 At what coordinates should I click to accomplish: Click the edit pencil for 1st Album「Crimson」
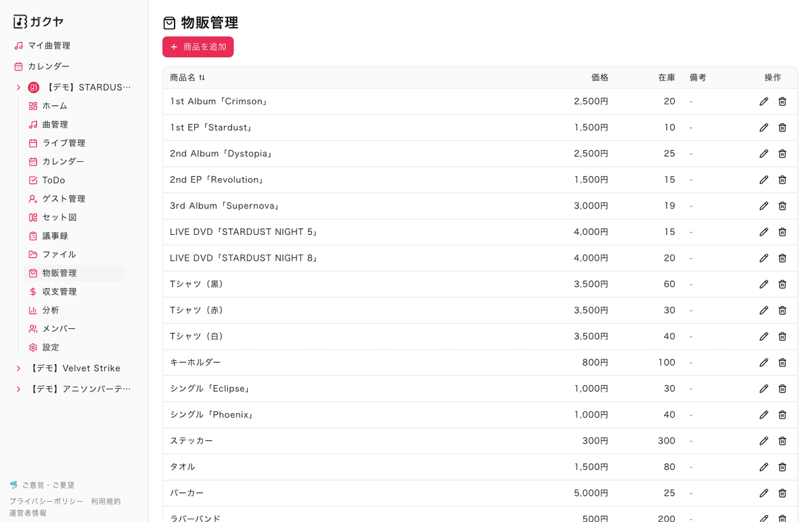click(763, 102)
